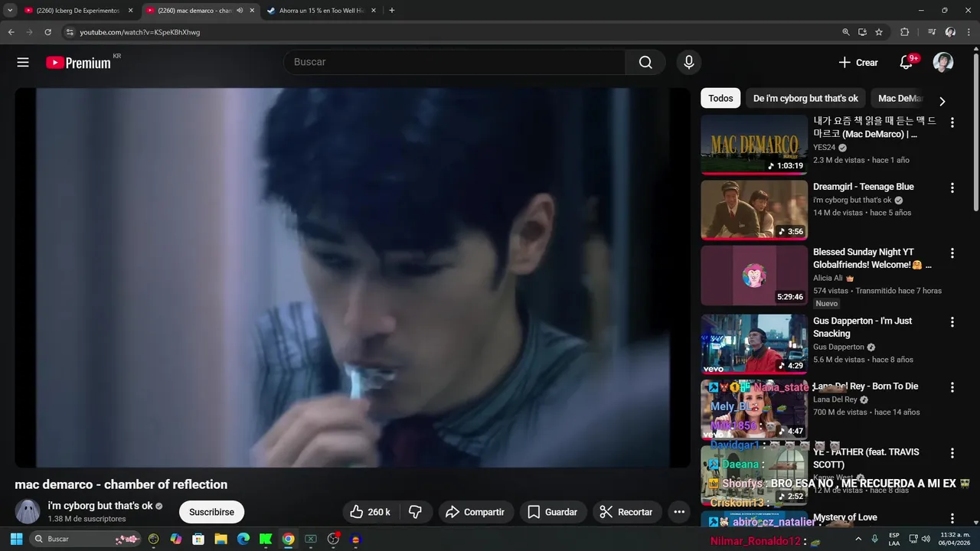This screenshot has width=980, height=551.
Task: Open a new Chrome tab
Action: pos(392,11)
